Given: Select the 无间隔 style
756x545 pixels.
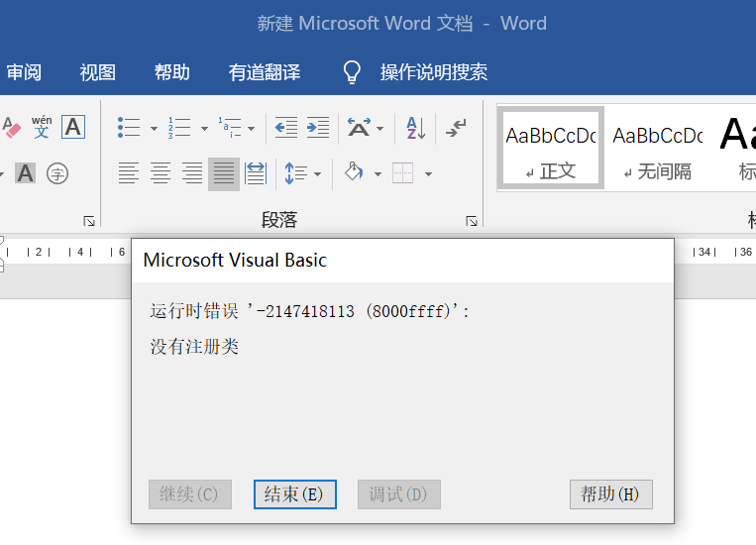Looking at the screenshot, I should 657,148.
